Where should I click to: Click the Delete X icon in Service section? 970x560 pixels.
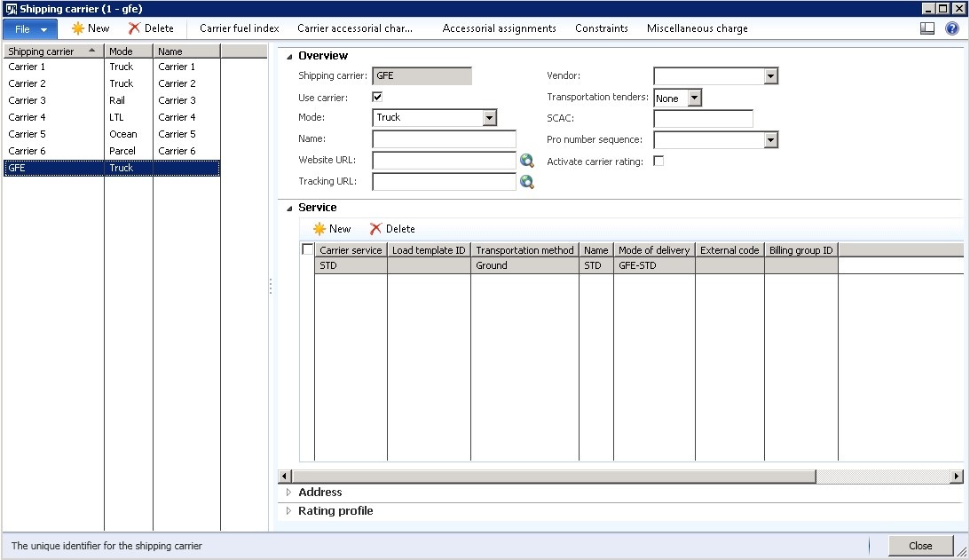[375, 229]
